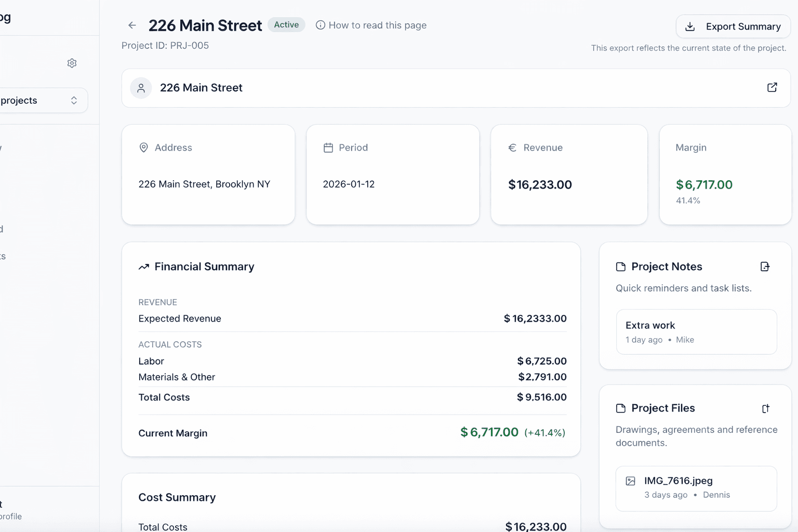Click the euro icon on the Revenue card

(511, 148)
